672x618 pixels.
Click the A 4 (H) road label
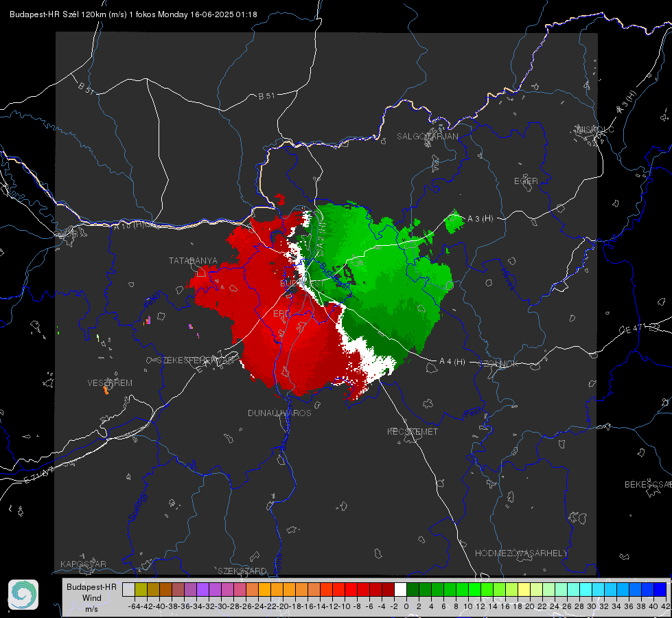452,362
